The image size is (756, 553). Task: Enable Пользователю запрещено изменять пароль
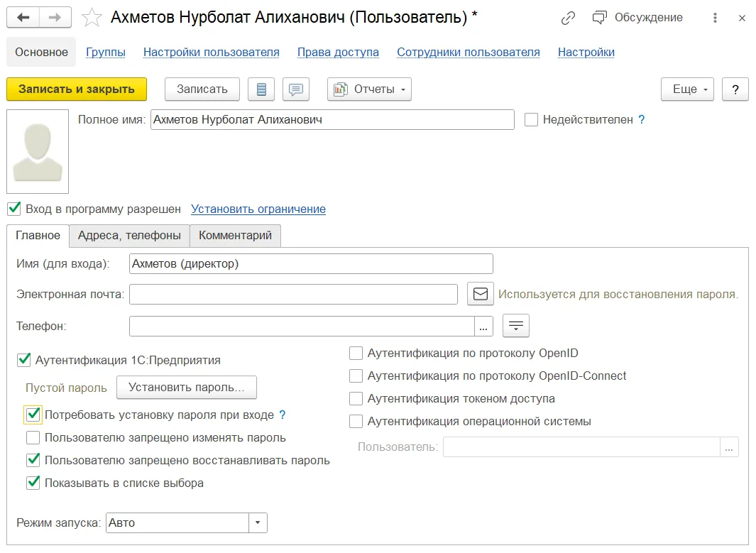33,438
